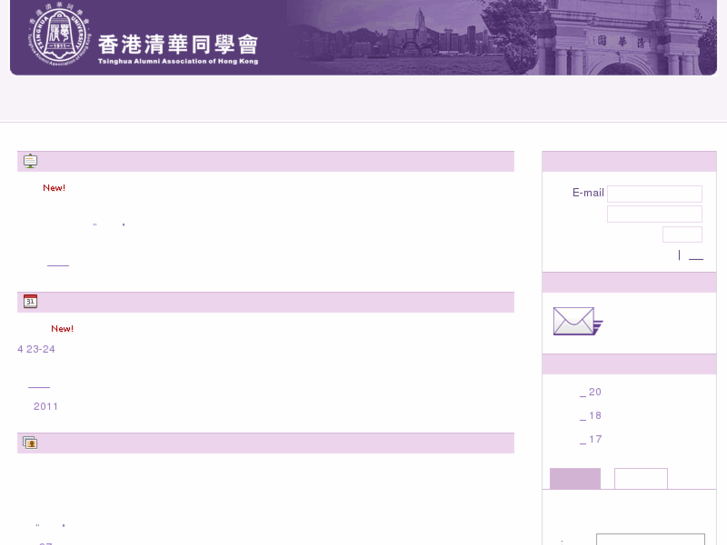Focus the short third login field
Viewport: 727px width, 545px height.
(682, 234)
